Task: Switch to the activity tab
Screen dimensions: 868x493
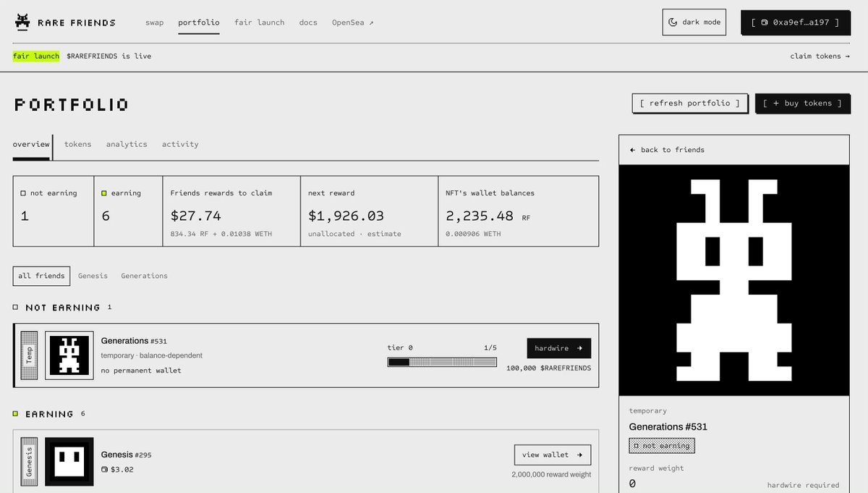Action: [x=180, y=144]
